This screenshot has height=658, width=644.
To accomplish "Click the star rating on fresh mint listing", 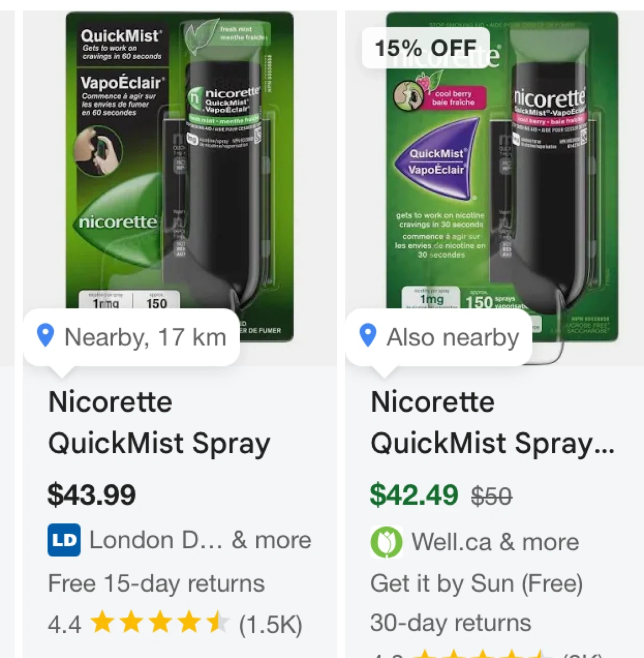I will [x=160, y=623].
